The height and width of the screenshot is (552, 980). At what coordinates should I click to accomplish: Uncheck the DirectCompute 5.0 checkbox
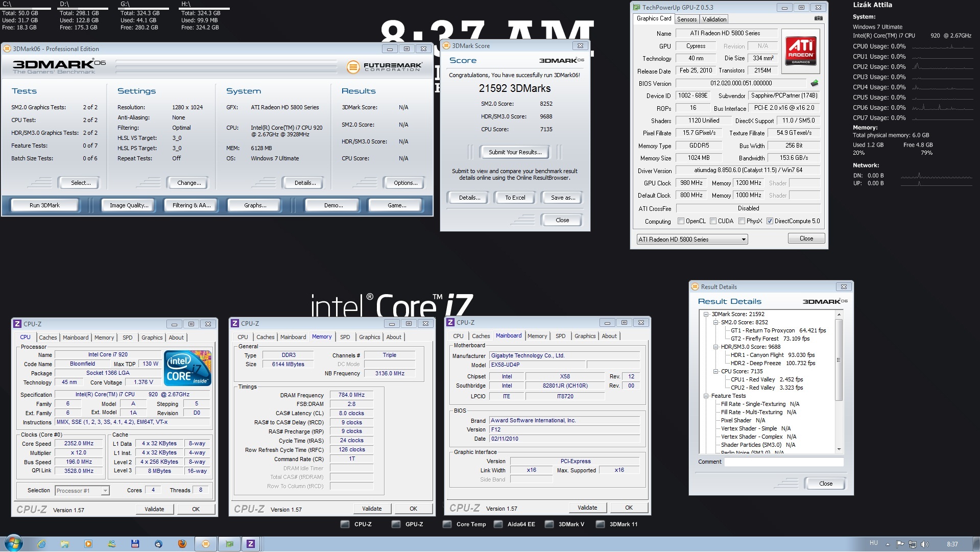(x=770, y=221)
